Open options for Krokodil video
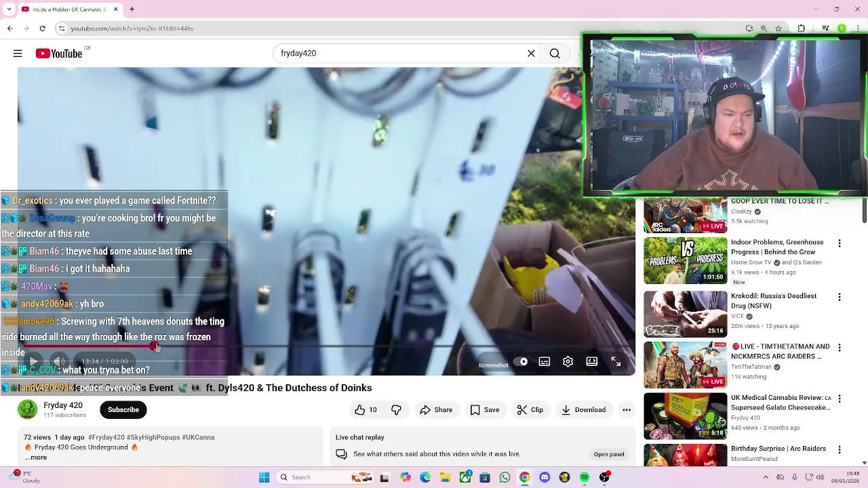The image size is (868, 488). [840, 297]
